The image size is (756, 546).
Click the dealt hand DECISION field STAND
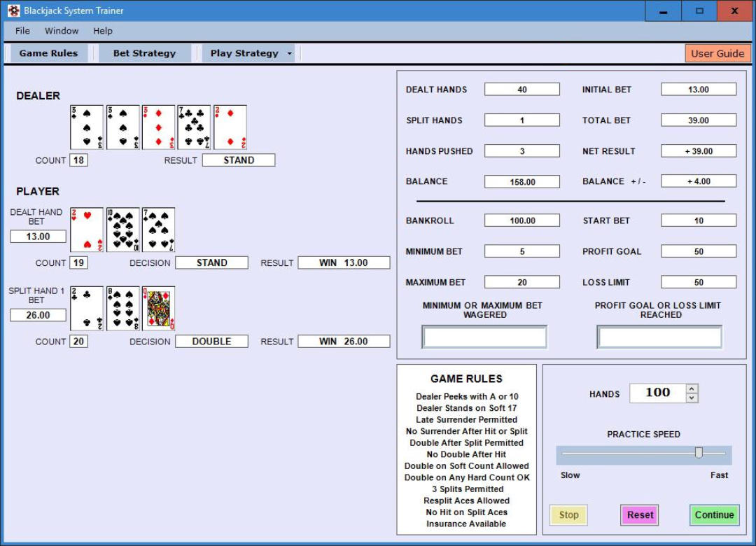tap(211, 263)
